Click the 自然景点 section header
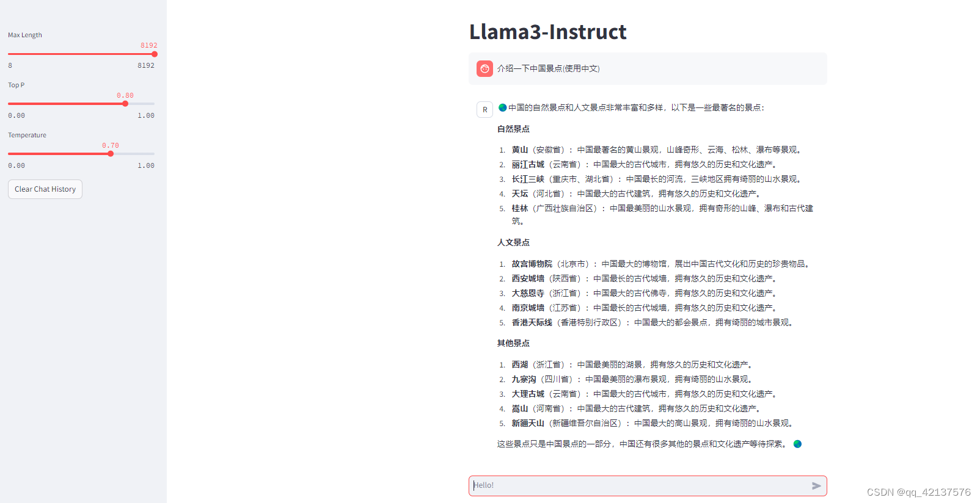This screenshot has height=503, width=980. pos(514,129)
